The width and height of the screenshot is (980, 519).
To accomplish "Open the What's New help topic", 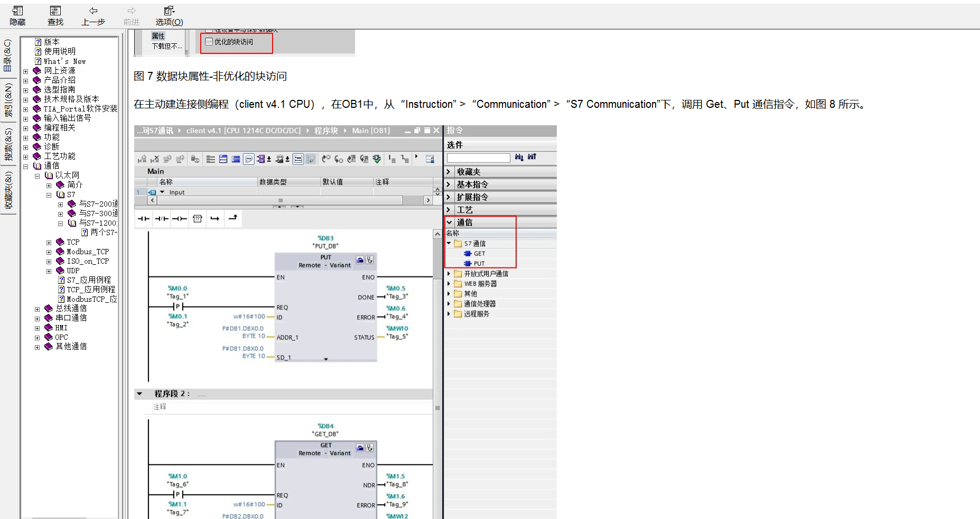I will click(x=64, y=61).
